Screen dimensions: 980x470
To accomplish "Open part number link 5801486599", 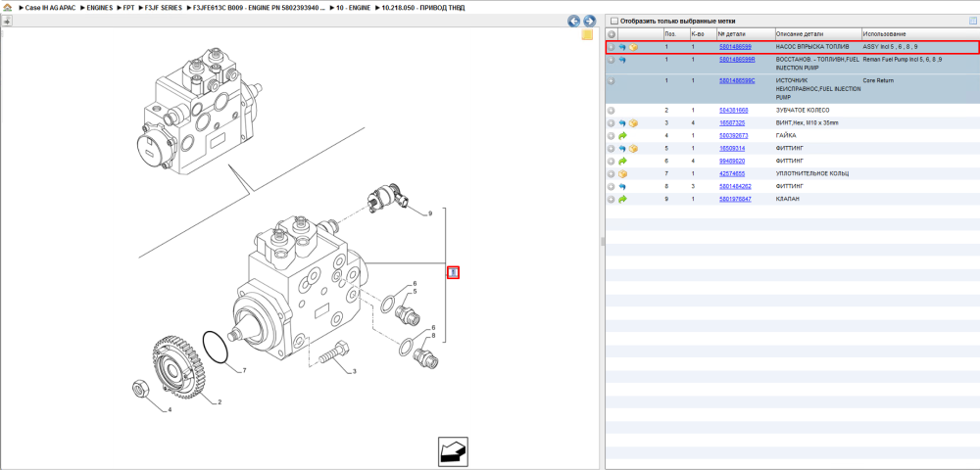I will click(735, 47).
